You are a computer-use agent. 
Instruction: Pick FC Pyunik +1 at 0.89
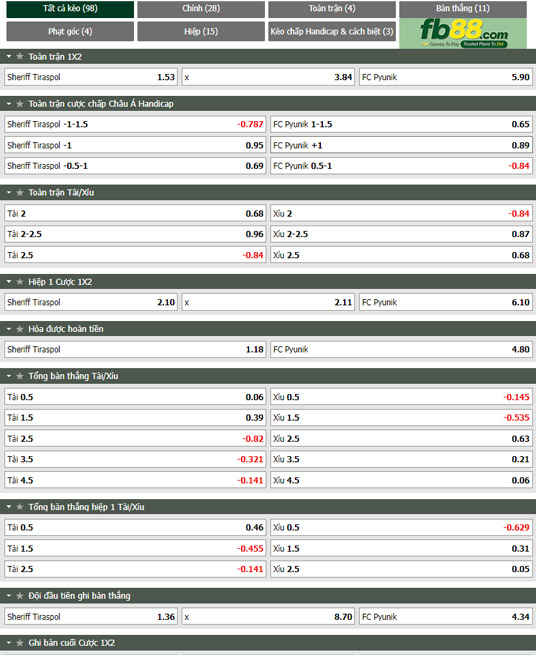[x=401, y=145]
